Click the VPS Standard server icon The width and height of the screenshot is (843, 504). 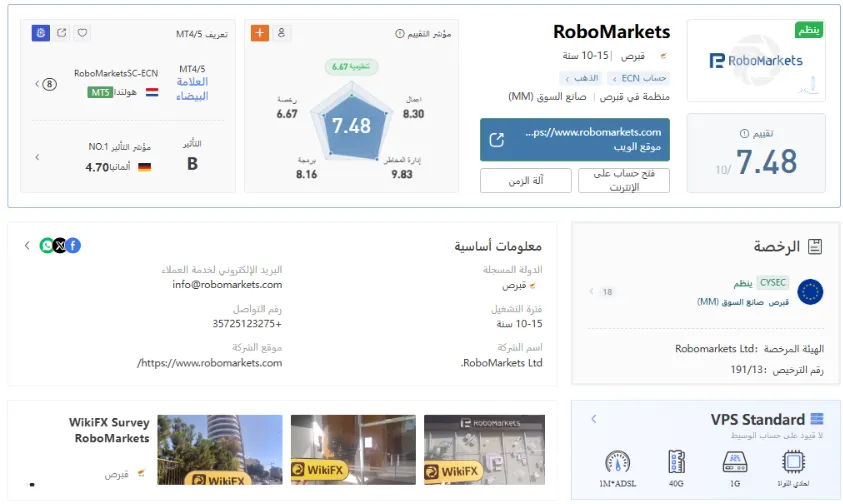tap(817, 419)
